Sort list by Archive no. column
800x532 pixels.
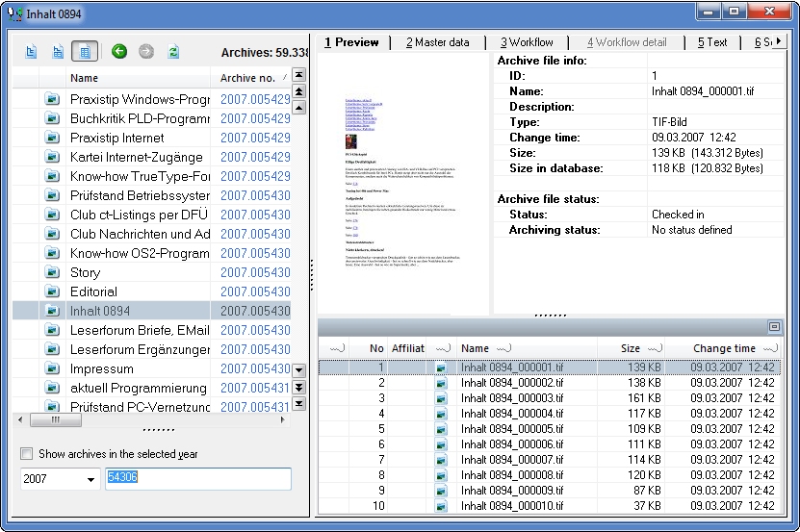250,78
